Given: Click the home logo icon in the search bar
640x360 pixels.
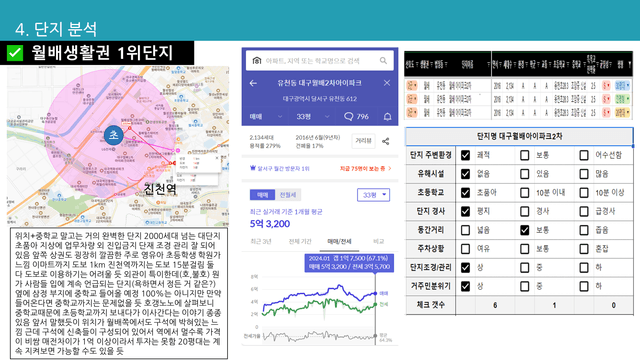Looking at the screenshot, I should [256, 61].
